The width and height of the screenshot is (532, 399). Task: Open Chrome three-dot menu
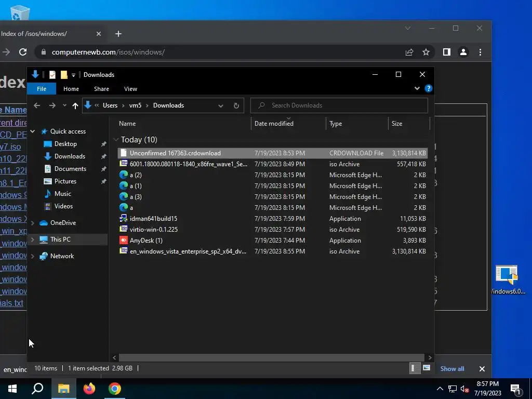coord(480,52)
